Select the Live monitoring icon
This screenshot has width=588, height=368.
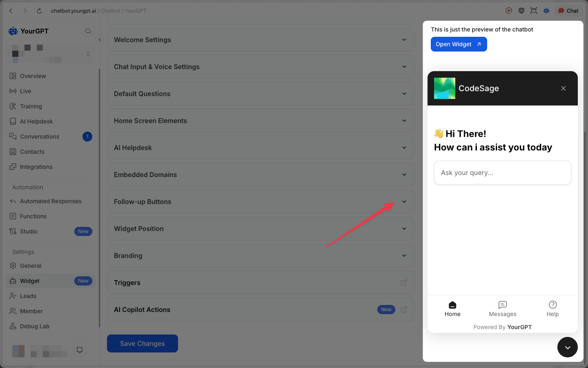point(13,91)
